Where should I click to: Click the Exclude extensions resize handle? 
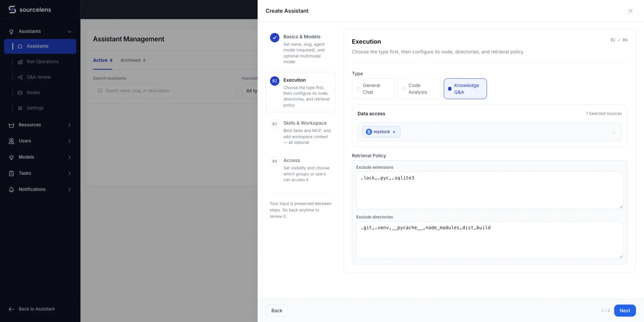[621, 207]
